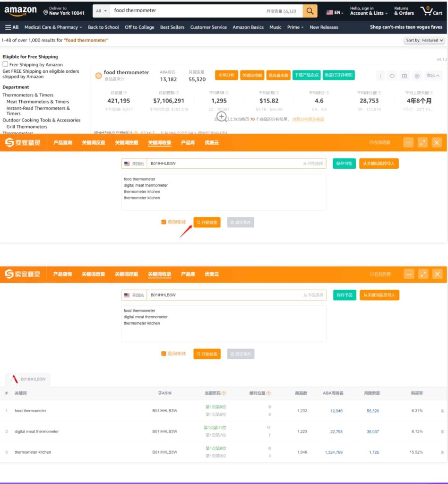Switch to 关键词挖掘 tab in lower panel
This screenshot has height=484, width=448.
(x=126, y=274)
